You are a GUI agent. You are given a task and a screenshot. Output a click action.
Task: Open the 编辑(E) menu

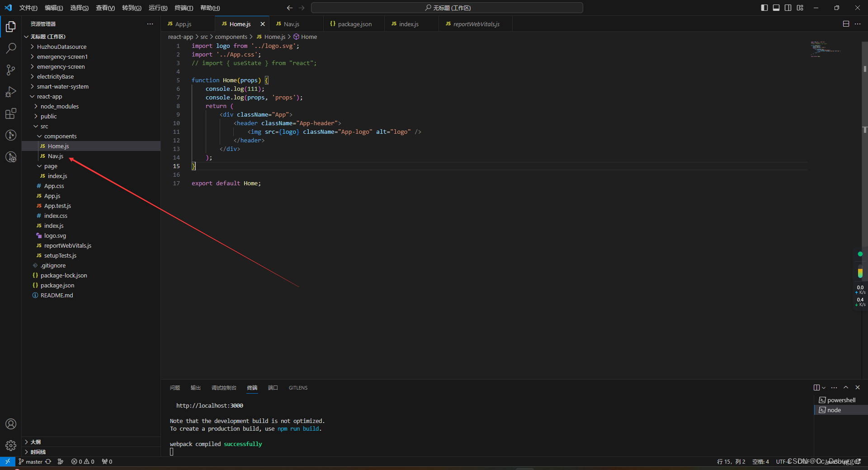tap(54, 8)
